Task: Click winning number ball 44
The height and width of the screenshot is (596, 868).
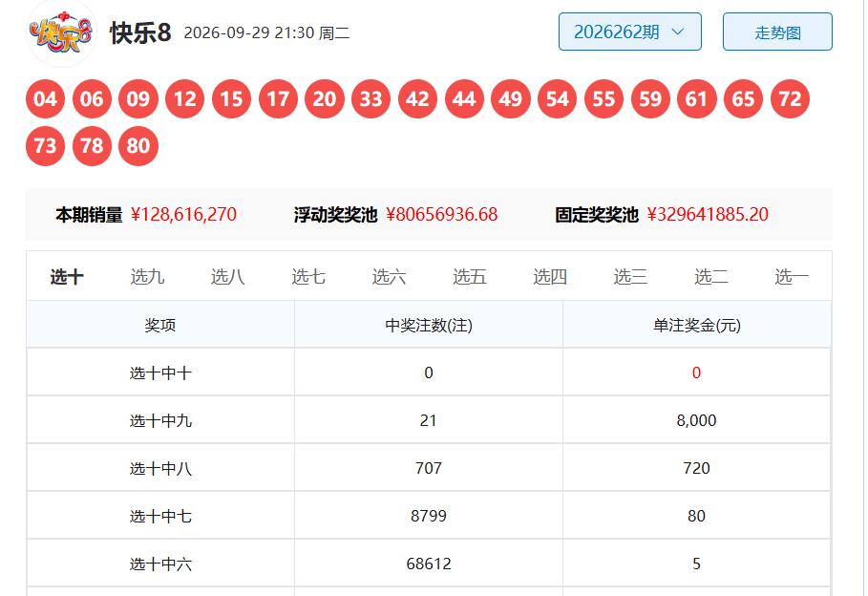Action: coord(464,99)
